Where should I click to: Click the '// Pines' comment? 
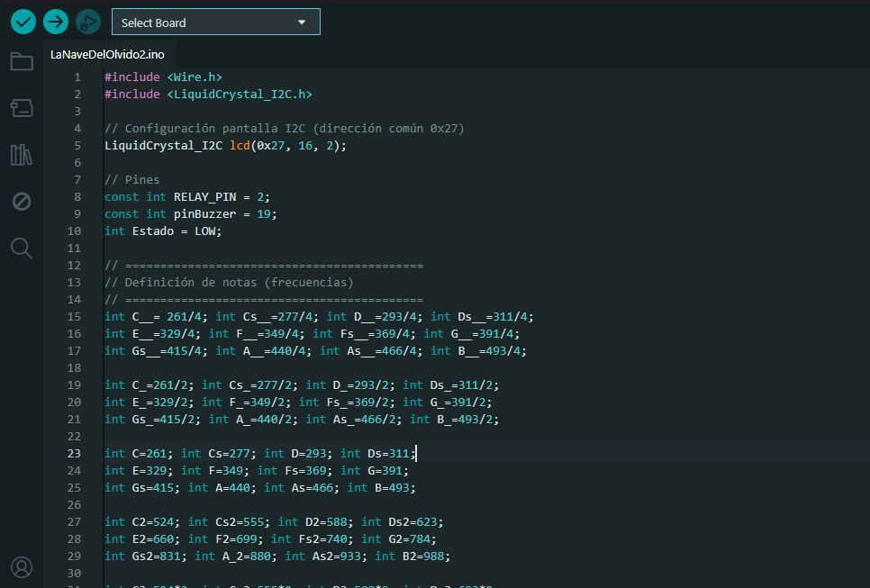pos(132,180)
